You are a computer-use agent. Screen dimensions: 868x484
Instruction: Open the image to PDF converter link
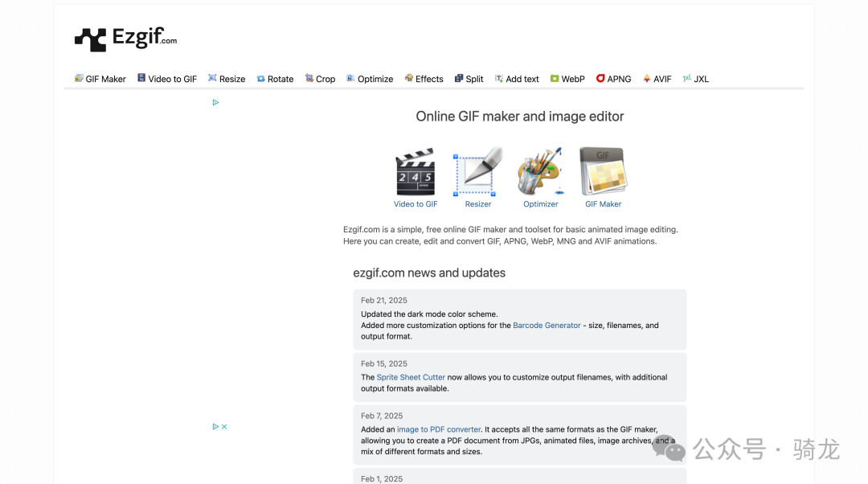[439, 429]
